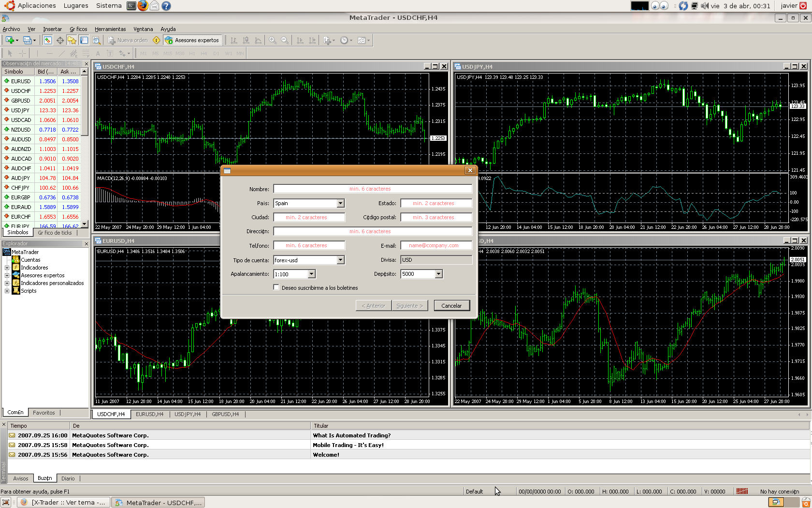Image resolution: width=812 pixels, height=508 pixels.
Task: Expand the Indicadores tree node
Action: (7, 268)
